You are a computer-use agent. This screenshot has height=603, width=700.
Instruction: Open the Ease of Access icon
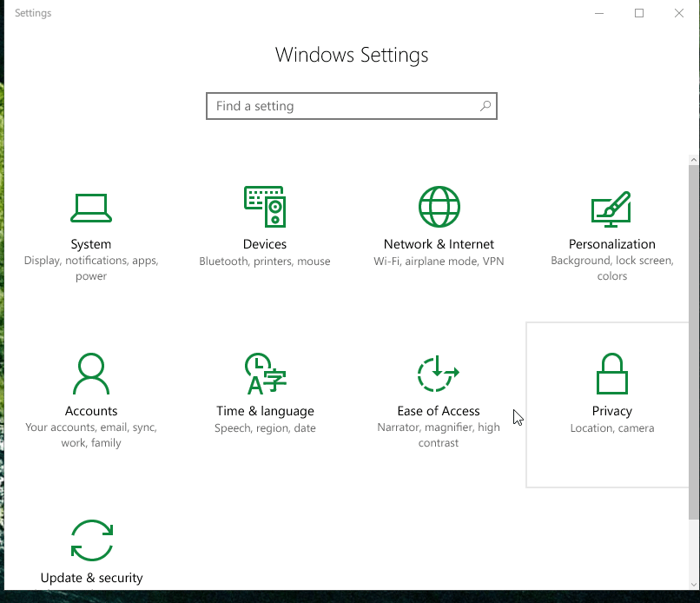pyautogui.click(x=438, y=374)
